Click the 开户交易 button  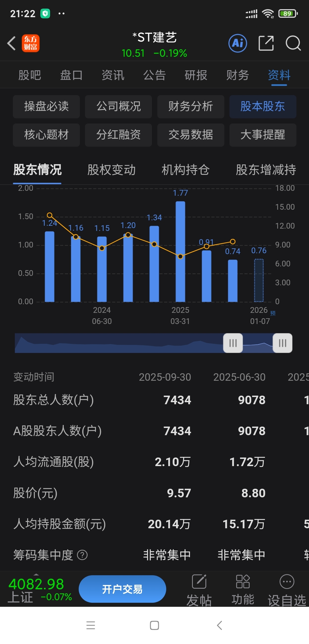[x=122, y=589]
